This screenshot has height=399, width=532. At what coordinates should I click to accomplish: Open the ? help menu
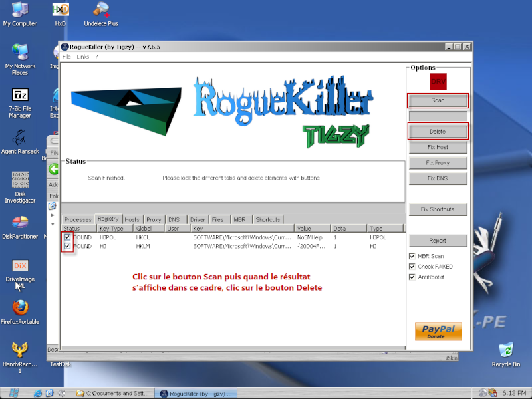[96, 57]
